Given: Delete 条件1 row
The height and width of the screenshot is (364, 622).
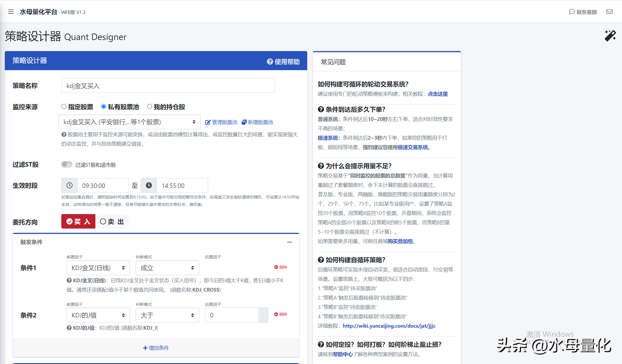Looking at the screenshot, I should (281, 267).
